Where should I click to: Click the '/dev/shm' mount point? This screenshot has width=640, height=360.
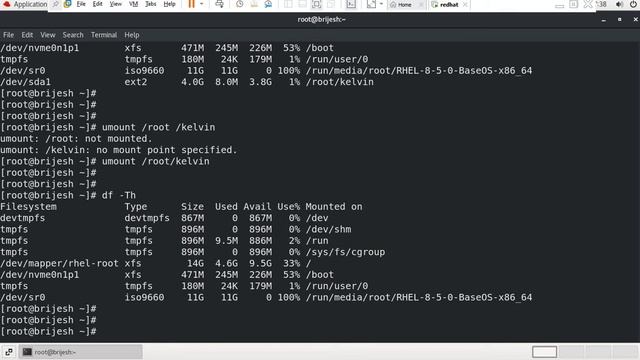(x=329, y=229)
